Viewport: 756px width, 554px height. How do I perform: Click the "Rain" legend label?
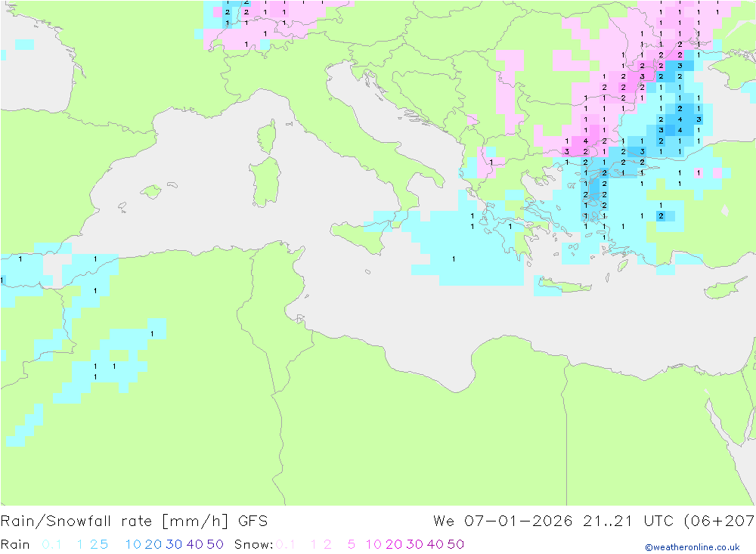click(15, 544)
